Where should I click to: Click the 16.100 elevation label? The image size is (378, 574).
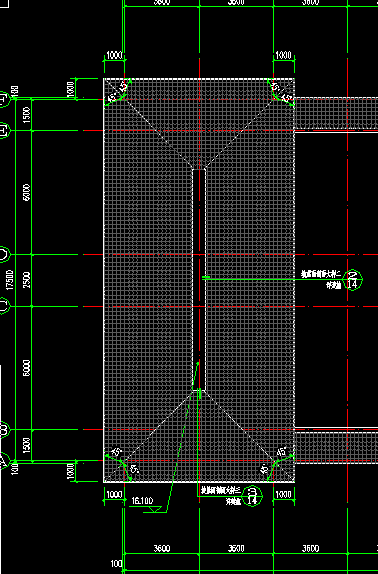[x=142, y=500]
